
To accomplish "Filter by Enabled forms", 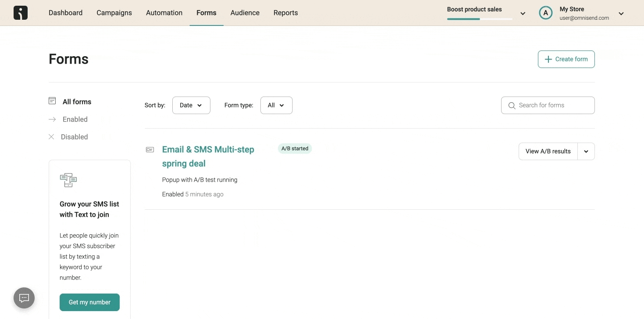I will [75, 119].
